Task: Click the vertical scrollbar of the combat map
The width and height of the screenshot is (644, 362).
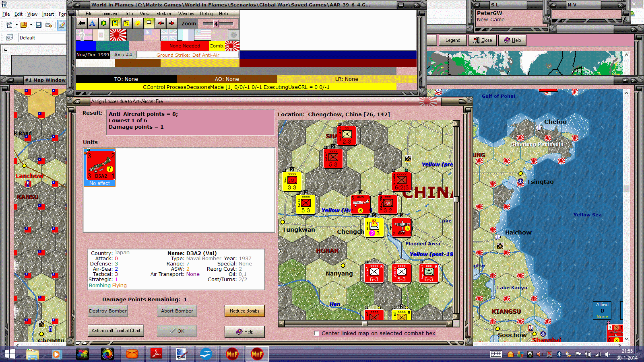Action: tap(456, 220)
